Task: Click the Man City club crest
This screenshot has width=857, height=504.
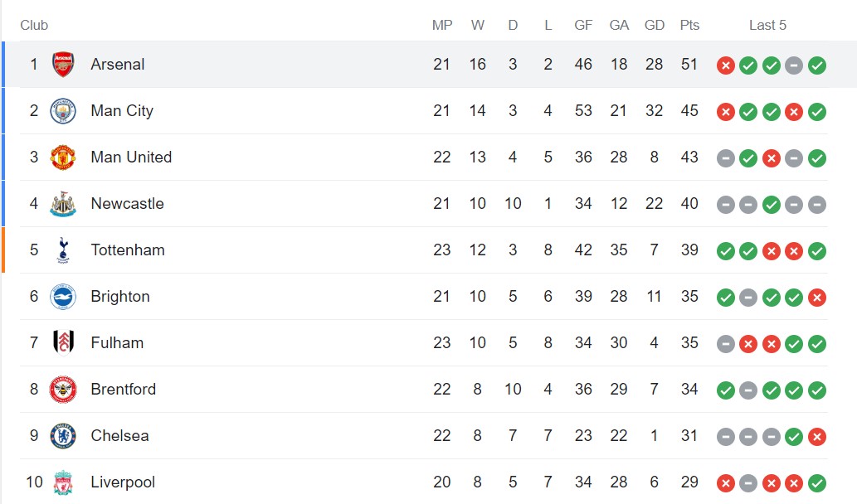Action: (x=63, y=111)
